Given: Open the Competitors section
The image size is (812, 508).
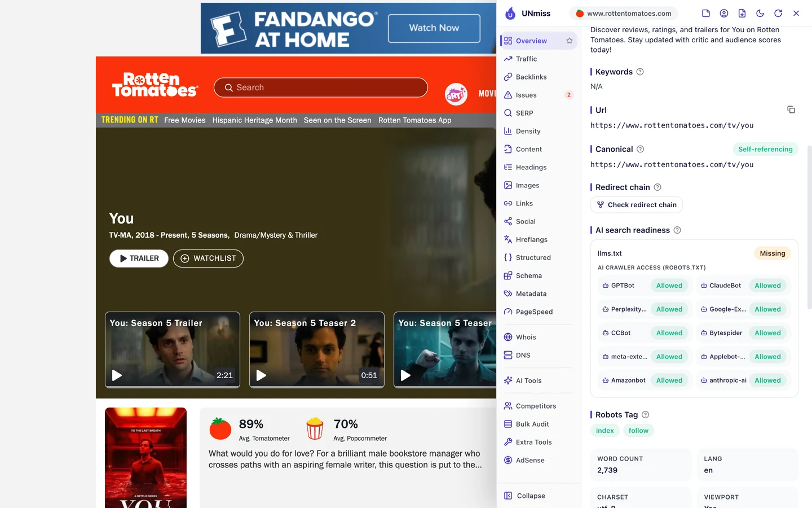Looking at the screenshot, I should 539,406.
